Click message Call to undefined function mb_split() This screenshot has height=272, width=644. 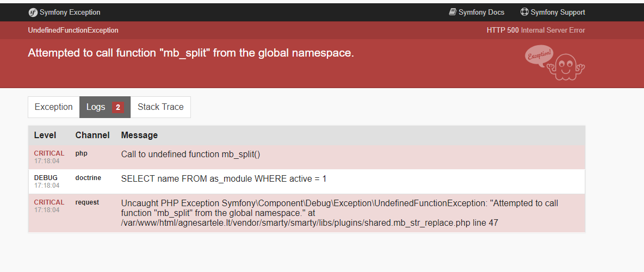coord(190,154)
